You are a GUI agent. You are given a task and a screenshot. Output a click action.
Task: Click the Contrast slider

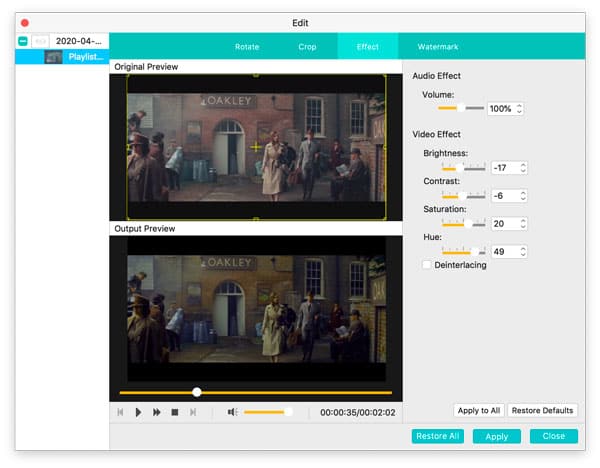463,196
